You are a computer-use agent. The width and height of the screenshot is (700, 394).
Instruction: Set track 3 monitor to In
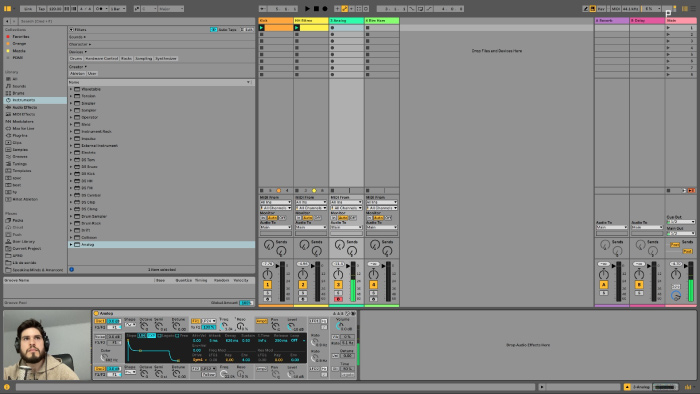[334, 218]
